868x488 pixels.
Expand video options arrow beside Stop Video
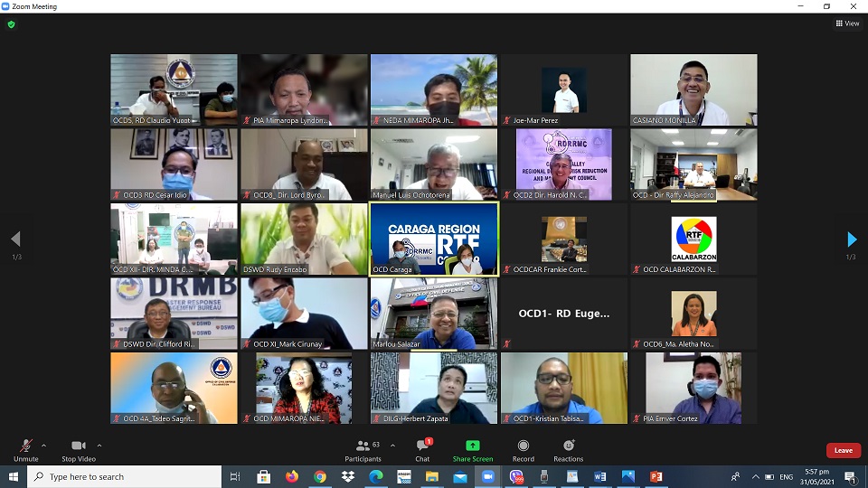(99, 445)
